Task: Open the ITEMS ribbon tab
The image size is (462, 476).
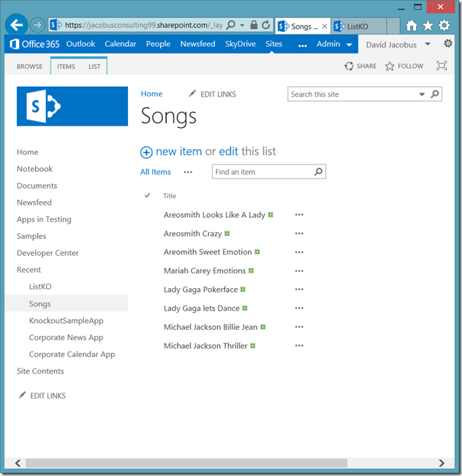Action: (x=66, y=67)
